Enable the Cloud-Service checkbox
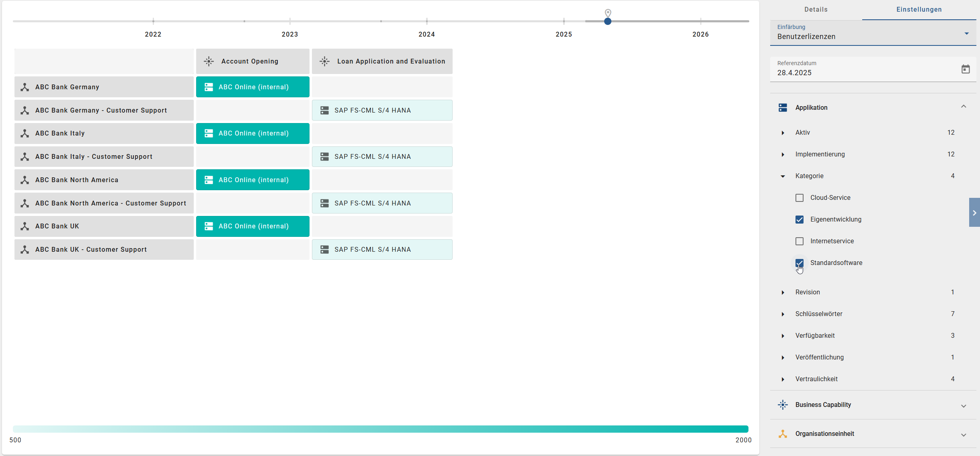Viewport: 980px width, 456px height. [x=799, y=198]
